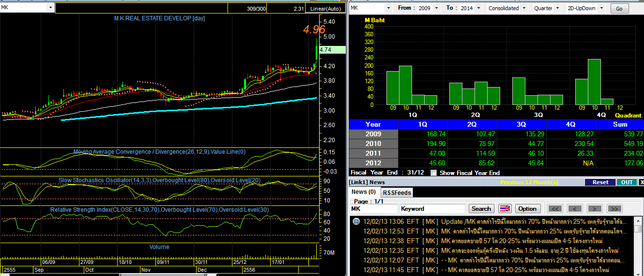Screen dimensions: 644x276
Task: Click the OUT button in news header
Action: (627, 182)
